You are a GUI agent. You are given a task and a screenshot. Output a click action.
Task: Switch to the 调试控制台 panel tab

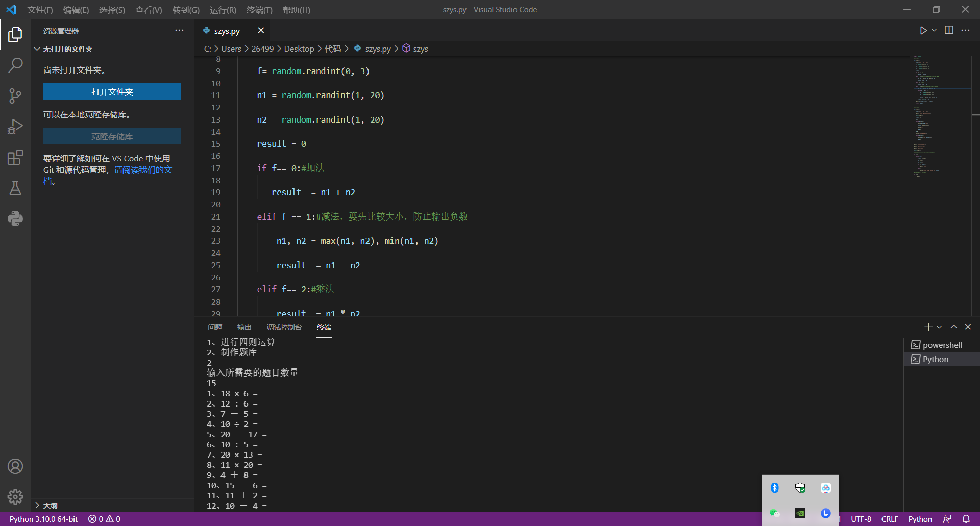point(284,327)
